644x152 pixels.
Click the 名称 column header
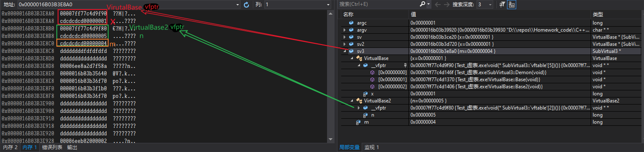[374, 14]
